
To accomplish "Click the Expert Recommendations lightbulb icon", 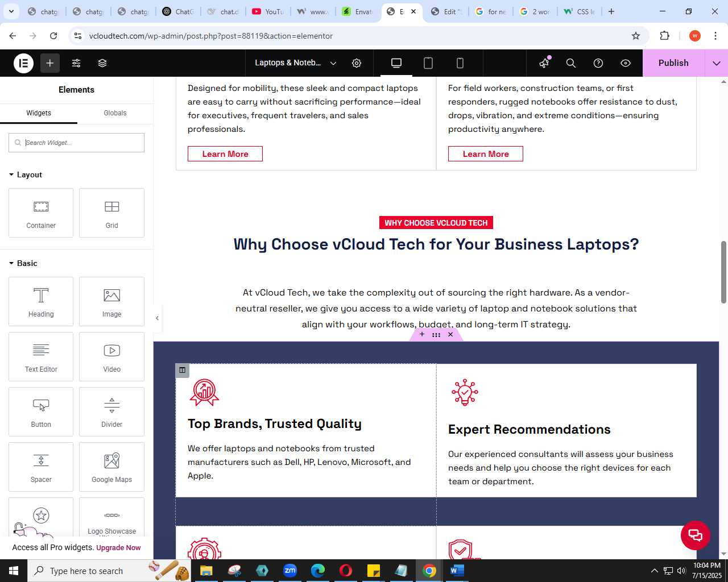I will [465, 392].
